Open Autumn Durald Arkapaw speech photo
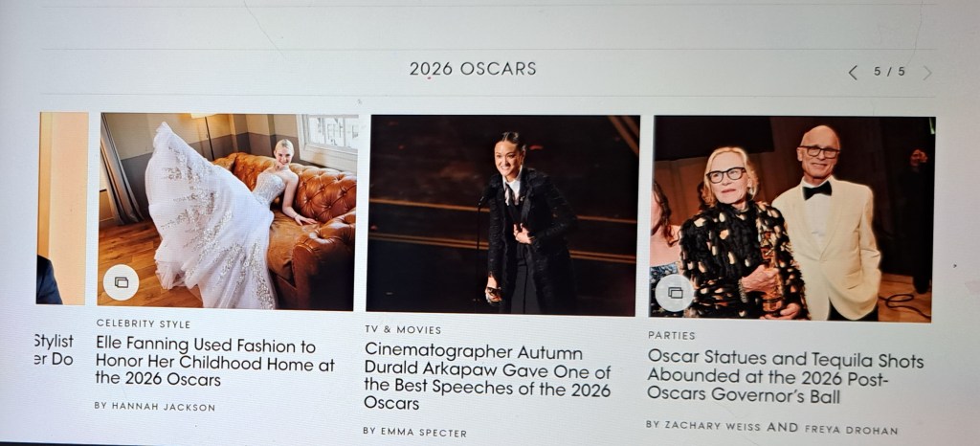This screenshot has width=980, height=446. point(502,214)
